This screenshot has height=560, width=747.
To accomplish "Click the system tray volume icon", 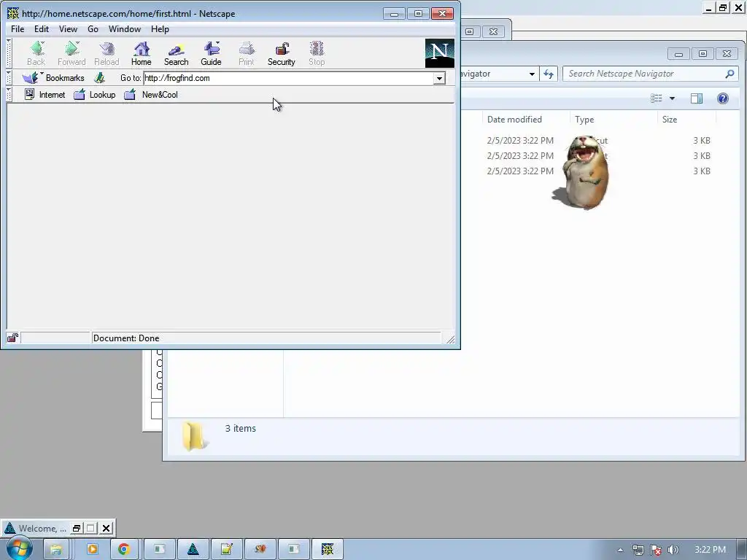I will coord(673,550).
